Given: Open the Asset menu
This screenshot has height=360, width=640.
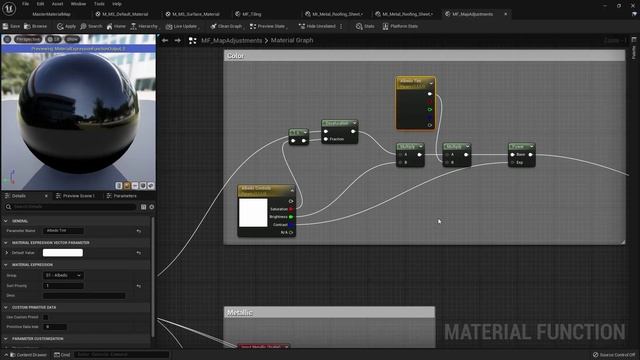Looking at the screenshot, I should pyautogui.click(x=58, y=4).
